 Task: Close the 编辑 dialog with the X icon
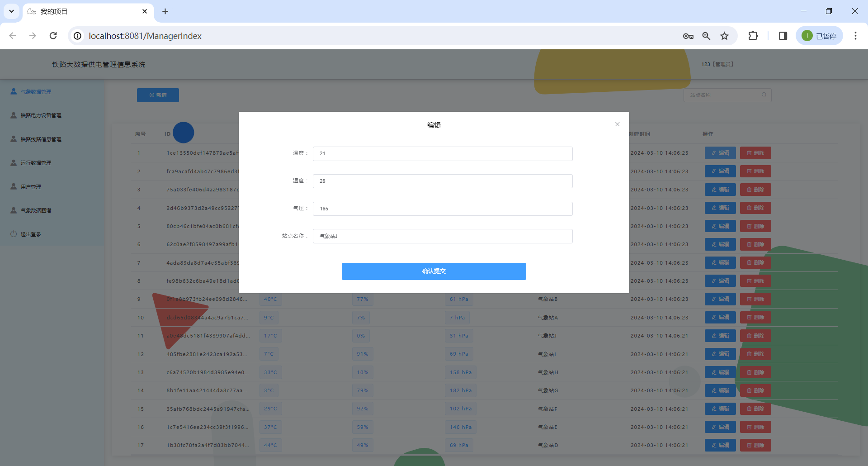pyautogui.click(x=617, y=124)
